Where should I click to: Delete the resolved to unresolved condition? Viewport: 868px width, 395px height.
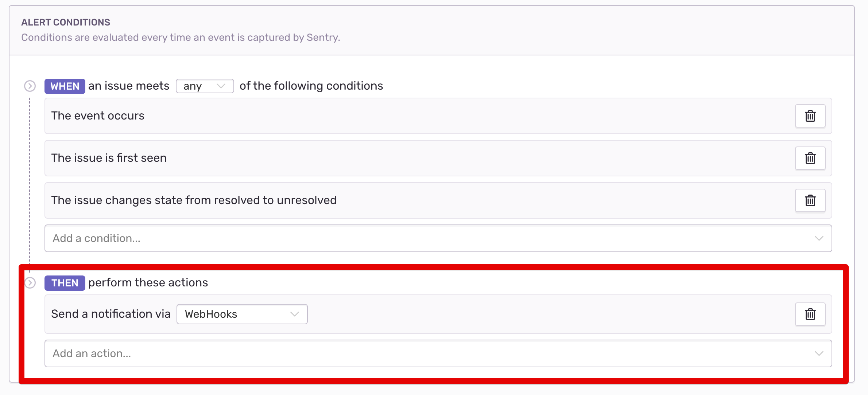810,200
